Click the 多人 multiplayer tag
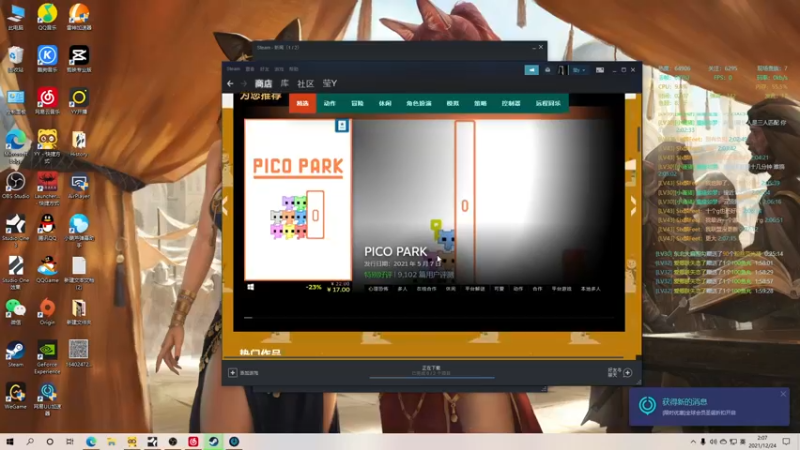 coord(402,289)
